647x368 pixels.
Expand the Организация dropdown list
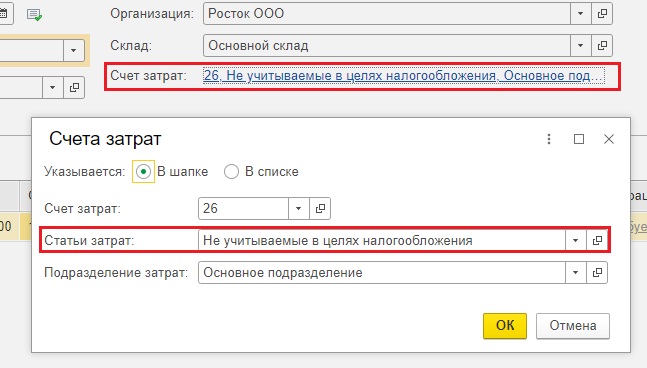(x=581, y=14)
